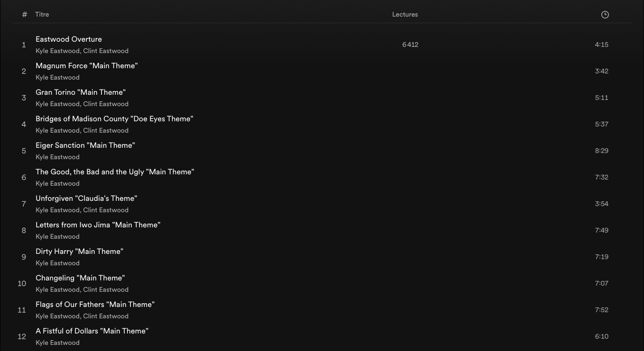Open the track Eastwood Overture

coord(69,39)
